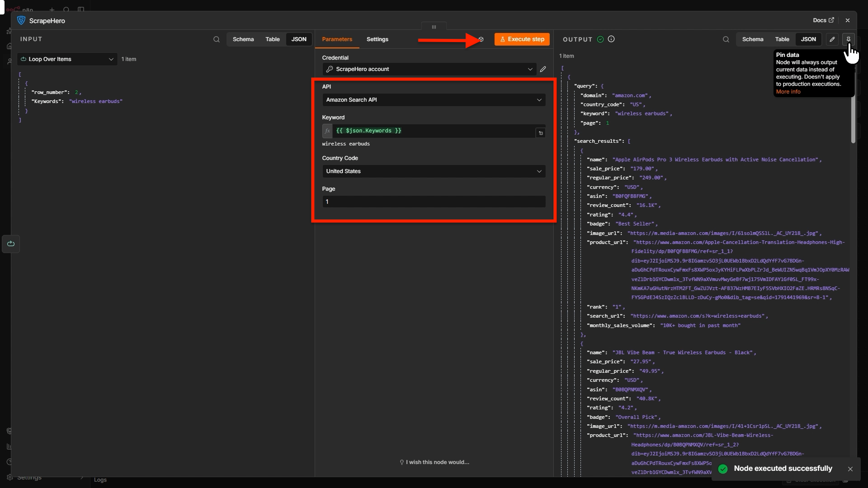868x488 pixels.
Task: Click the pencil icon to edit output
Action: tap(832, 39)
